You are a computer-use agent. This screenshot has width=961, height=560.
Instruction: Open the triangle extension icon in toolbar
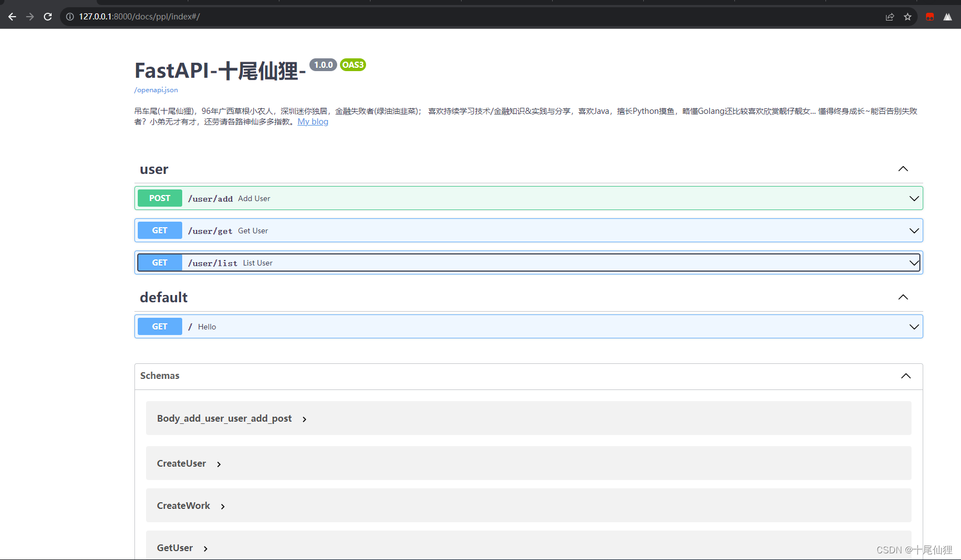coord(948,17)
